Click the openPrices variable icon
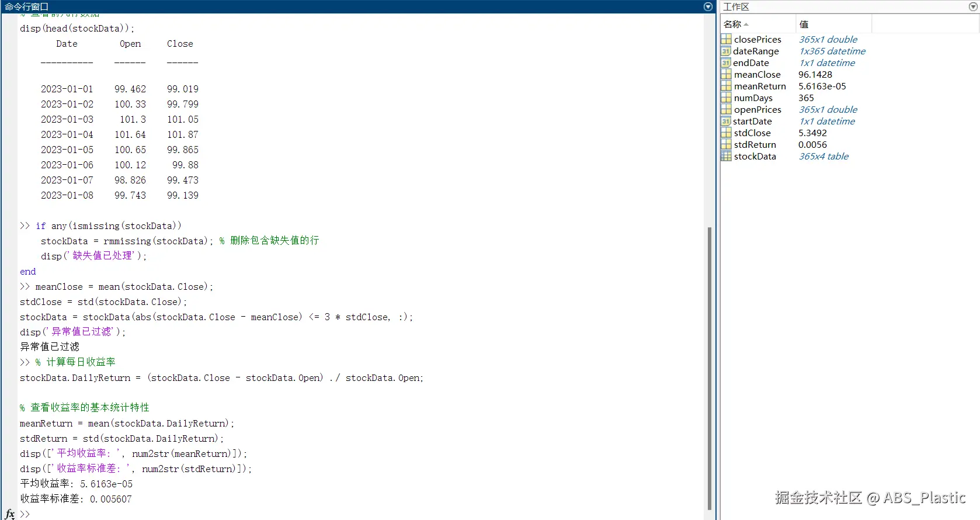Screen dimensions: 980x520 click(x=726, y=109)
